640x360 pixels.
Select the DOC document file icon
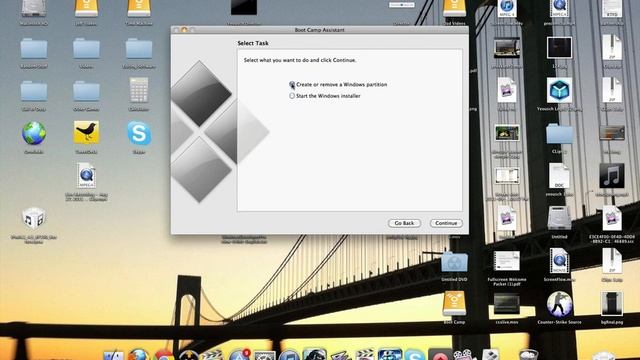[x=559, y=176]
